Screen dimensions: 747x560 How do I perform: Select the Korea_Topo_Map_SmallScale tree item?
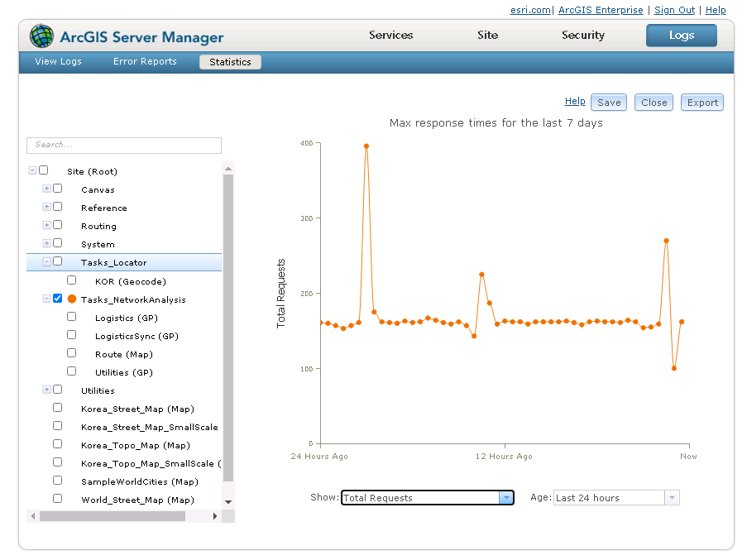[x=151, y=463]
